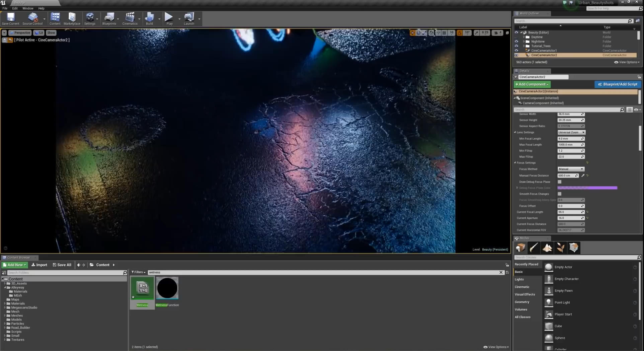Hide CineCameraActor1 using its eye icon
This screenshot has height=351, width=644.
click(516, 51)
